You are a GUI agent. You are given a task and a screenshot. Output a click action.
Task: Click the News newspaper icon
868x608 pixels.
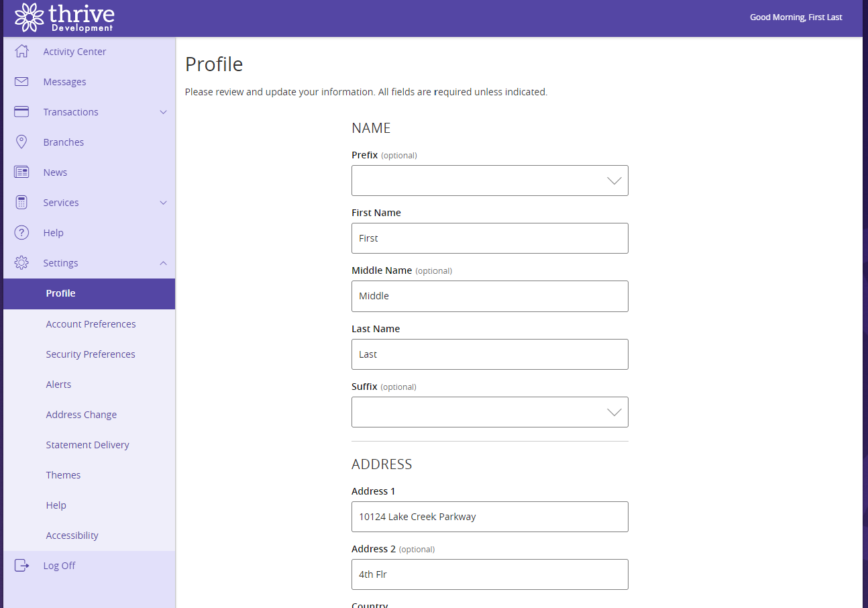21,172
